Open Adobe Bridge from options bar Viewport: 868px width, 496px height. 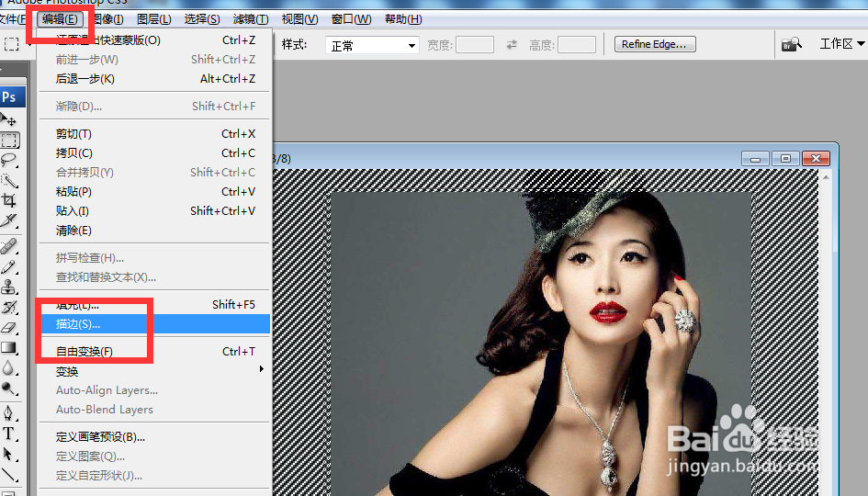click(x=791, y=44)
